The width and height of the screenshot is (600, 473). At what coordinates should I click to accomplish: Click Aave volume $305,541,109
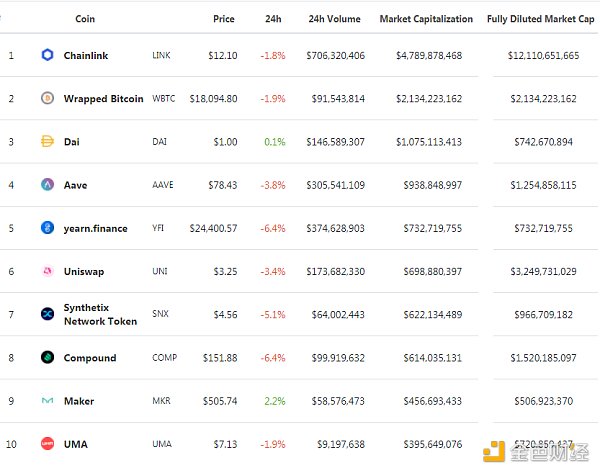tap(335, 185)
